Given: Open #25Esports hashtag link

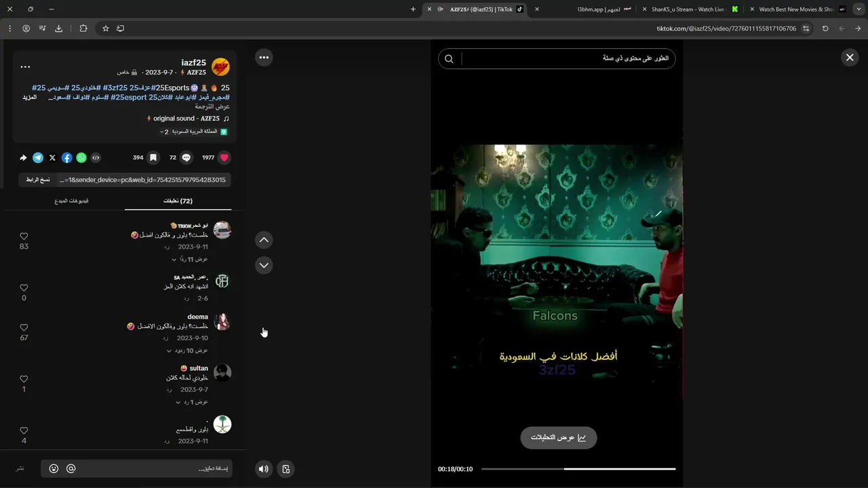Looking at the screenshot, I should point(172,88).
